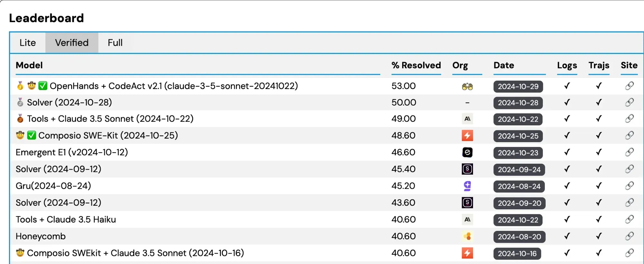Click the "45.20" resolved score

pos(403,186)
